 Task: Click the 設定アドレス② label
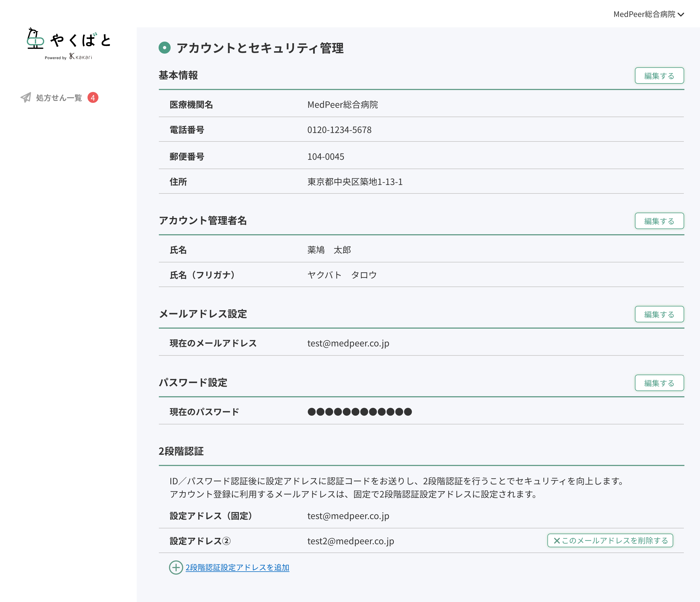(x=200, y=541)
